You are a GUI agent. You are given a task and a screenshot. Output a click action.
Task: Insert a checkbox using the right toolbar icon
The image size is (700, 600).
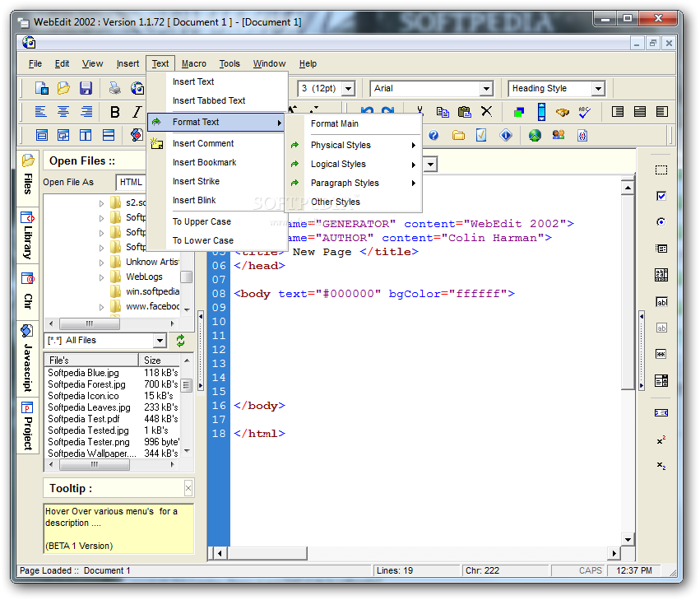tap(661, 196)
